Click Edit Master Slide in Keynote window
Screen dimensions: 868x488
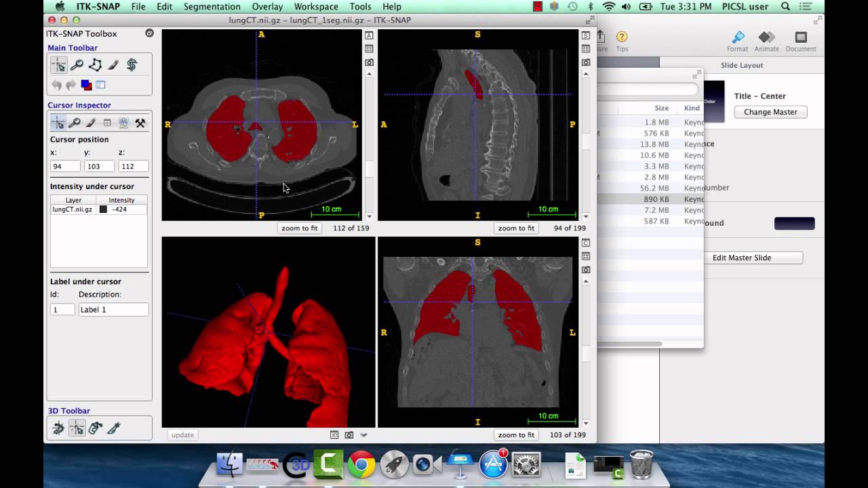tap(742, 258)
